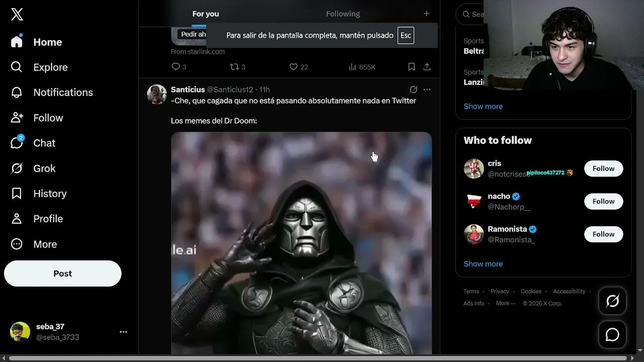Follow the cris account
The height and width of the screenshot is (362, 644).
[603, 168]
